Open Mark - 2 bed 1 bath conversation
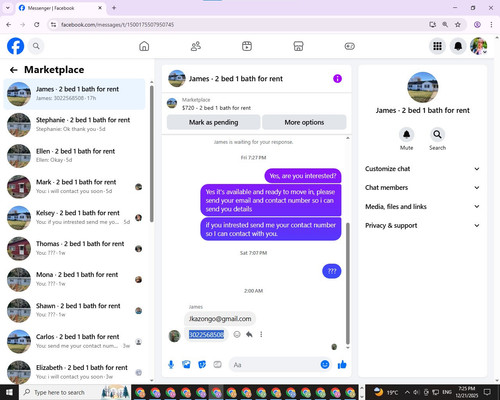500x400 pixels. 74,187
